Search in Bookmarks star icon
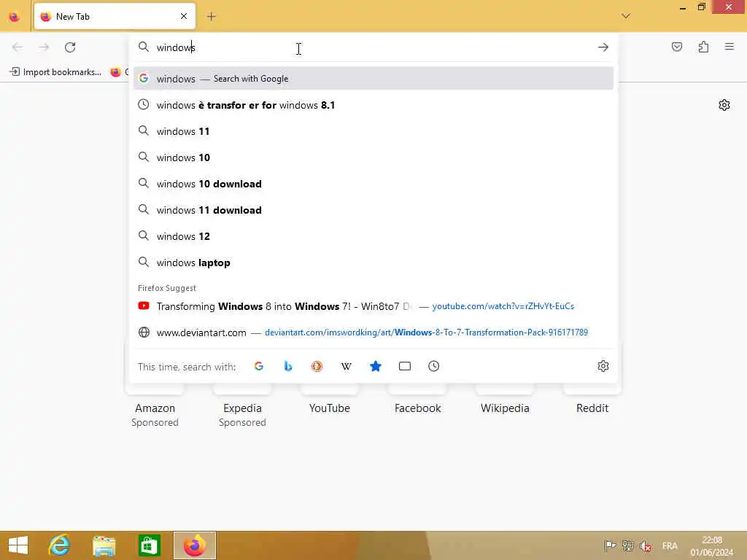 pyautogui.click(x=376, y=366)
